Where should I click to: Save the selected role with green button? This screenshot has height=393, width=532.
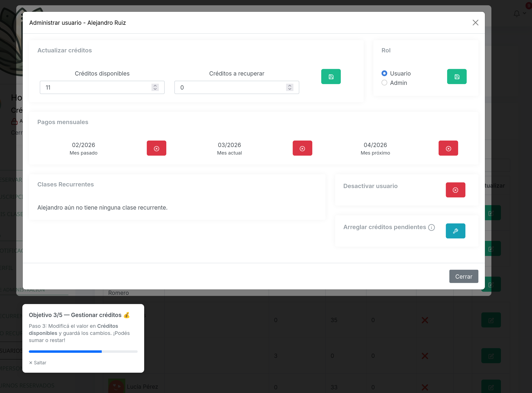click(x=457, y=77)
